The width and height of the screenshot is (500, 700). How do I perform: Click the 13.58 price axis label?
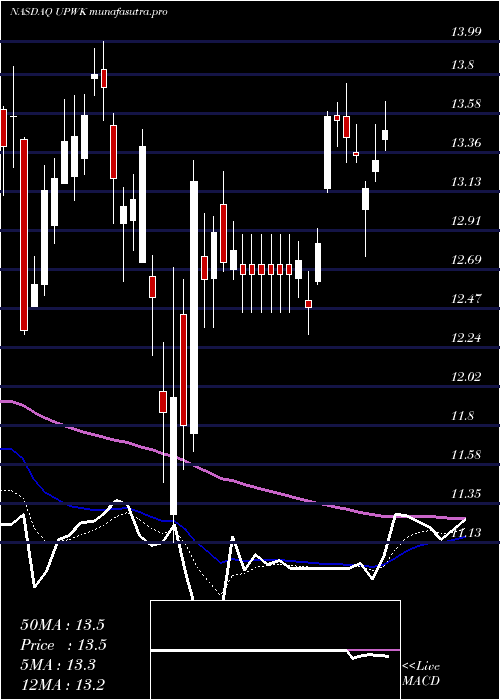[x=467, y=104]
